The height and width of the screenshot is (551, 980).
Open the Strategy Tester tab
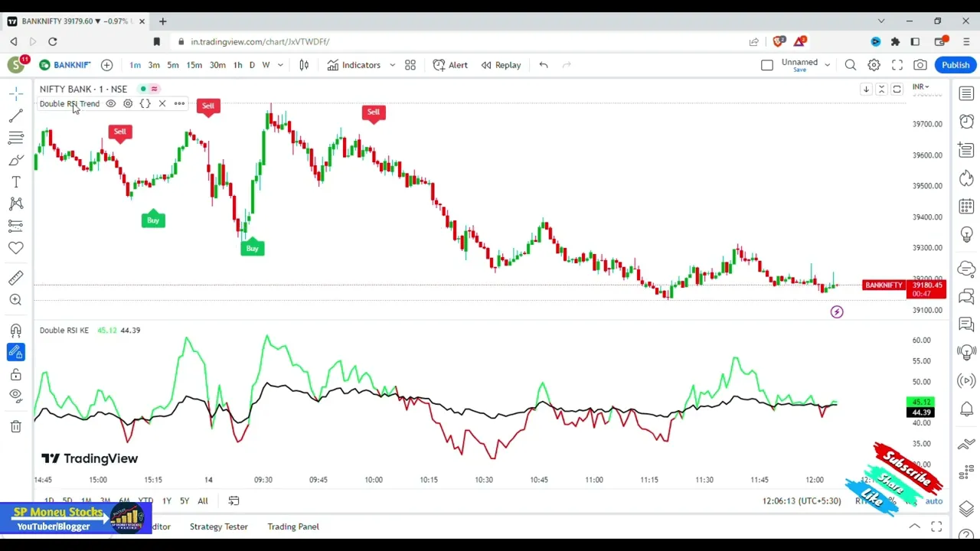pyautogui.click(x=219, y=527)
